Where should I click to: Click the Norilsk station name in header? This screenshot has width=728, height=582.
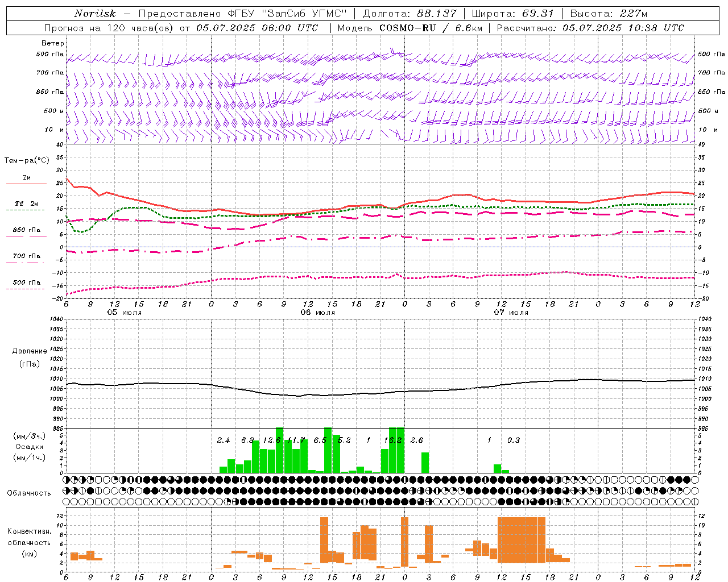point(95,14)
